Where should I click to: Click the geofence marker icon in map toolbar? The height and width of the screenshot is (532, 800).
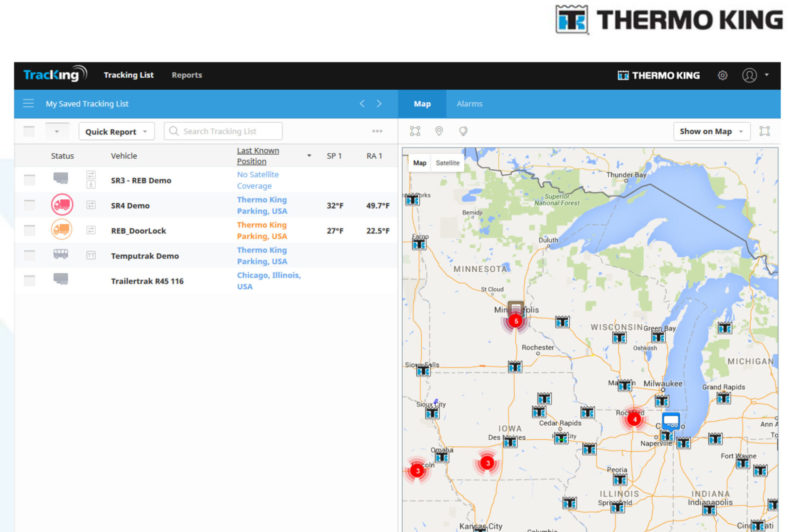click(463, 131)
